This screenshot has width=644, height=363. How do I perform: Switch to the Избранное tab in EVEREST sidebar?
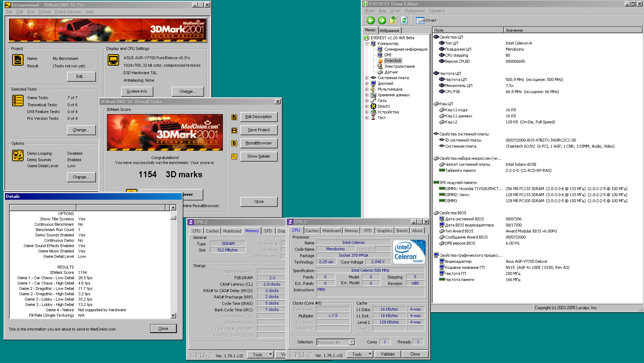[389, 31]
